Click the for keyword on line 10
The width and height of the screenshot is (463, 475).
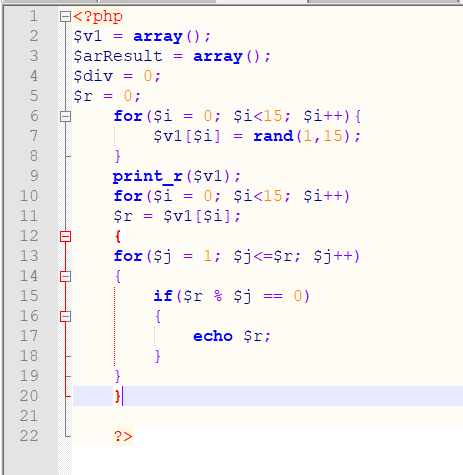click(128, 196)
